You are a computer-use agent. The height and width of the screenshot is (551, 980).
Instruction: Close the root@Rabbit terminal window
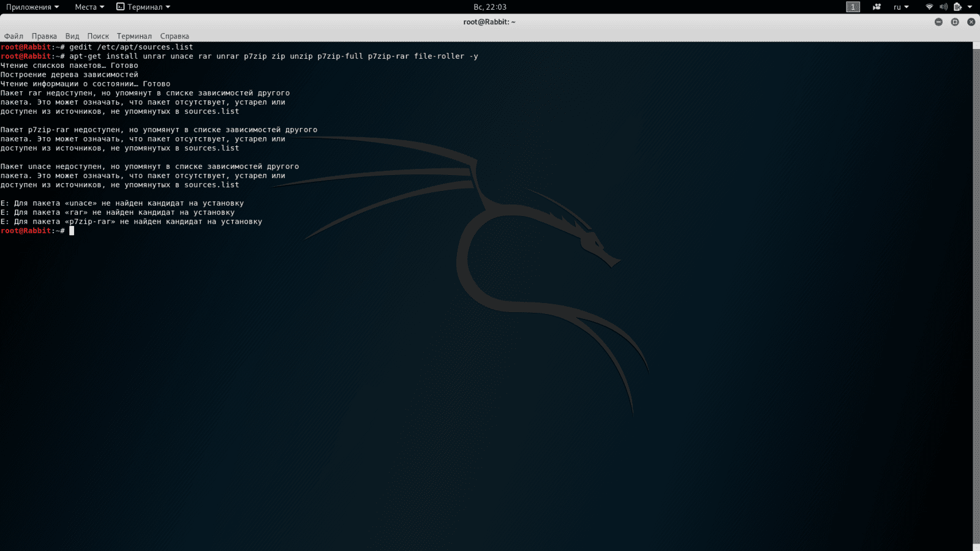(971, 22)
